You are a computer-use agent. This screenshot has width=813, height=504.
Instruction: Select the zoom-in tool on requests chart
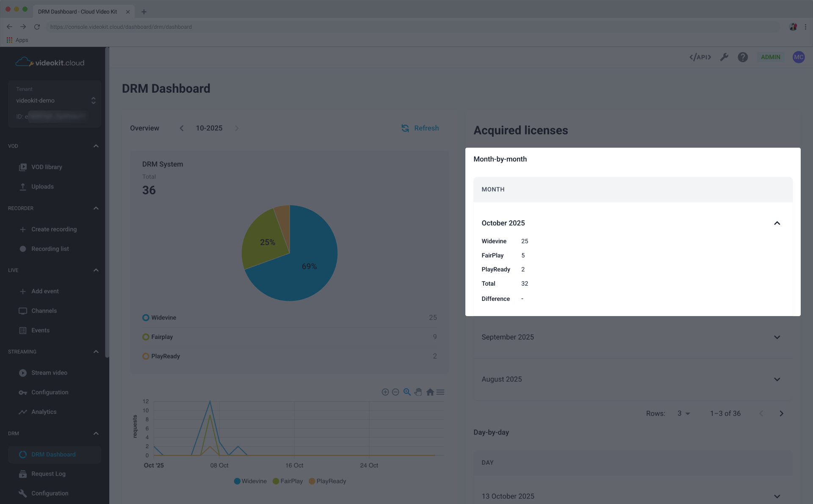click(407, 392)
